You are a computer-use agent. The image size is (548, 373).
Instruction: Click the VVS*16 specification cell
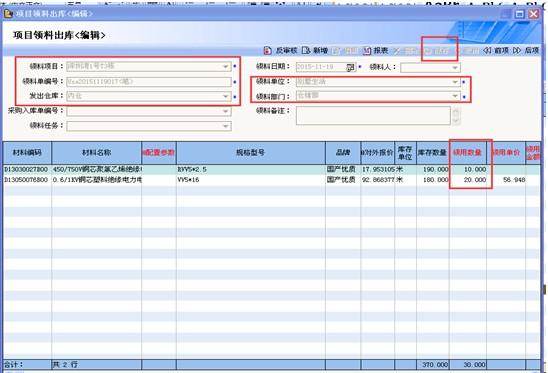point(251,180)
